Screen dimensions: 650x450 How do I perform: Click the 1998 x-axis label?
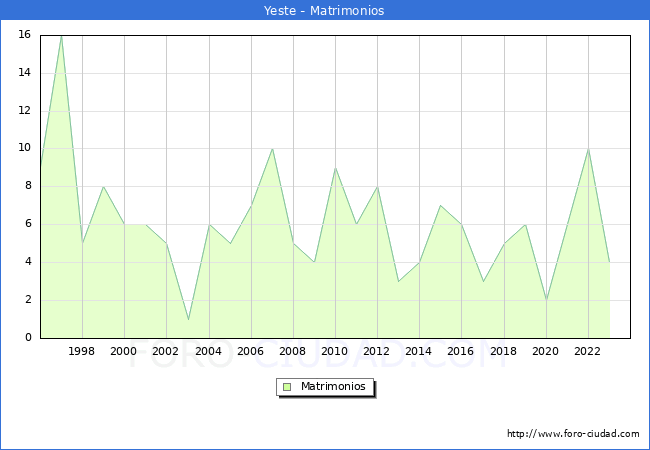[x=82, y=351]
